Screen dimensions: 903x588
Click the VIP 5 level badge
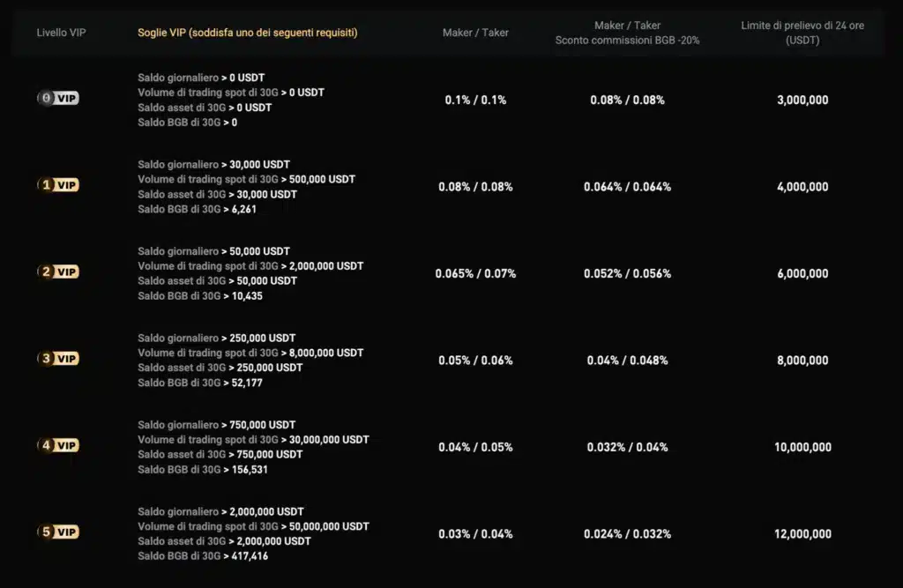click(x=58, y=532)
